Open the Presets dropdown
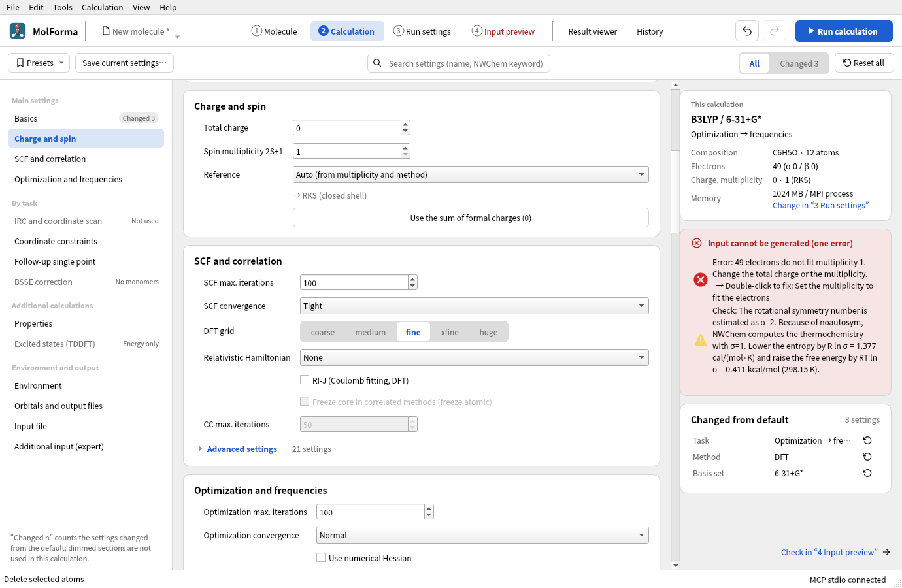 (41, 63)
